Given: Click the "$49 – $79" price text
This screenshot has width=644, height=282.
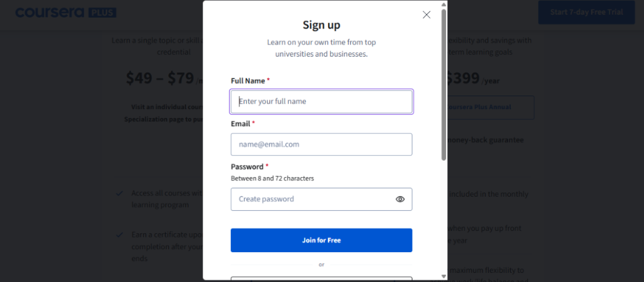Looking at the screenshot, I should tap(160, 78).
